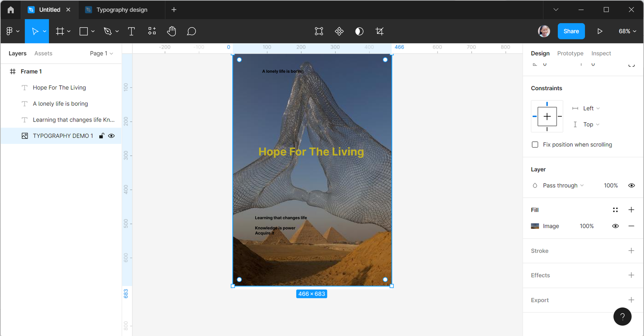Image resolution: width=644 pixels, height=336 pixels.
Task: Select Learning that changes life layer
Action: (x=61, y=120)
